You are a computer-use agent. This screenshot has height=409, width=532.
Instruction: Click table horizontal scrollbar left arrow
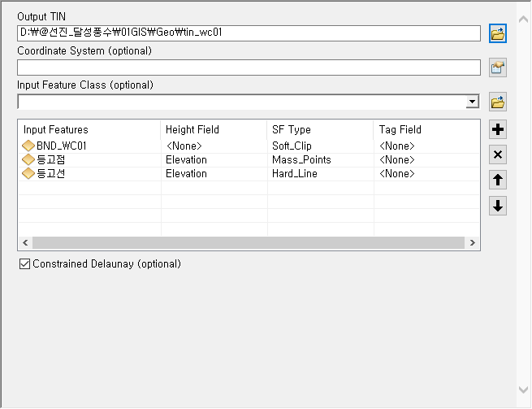25,242
